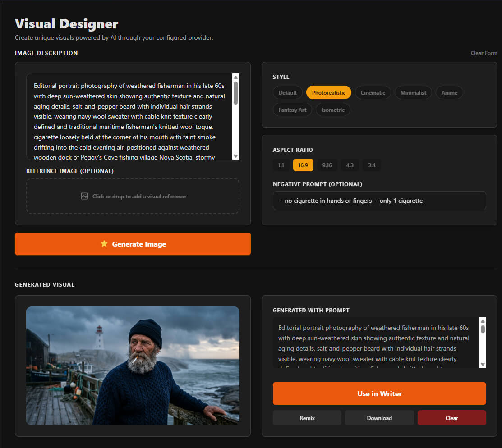Switch style to Minimalist

point(413,92)
